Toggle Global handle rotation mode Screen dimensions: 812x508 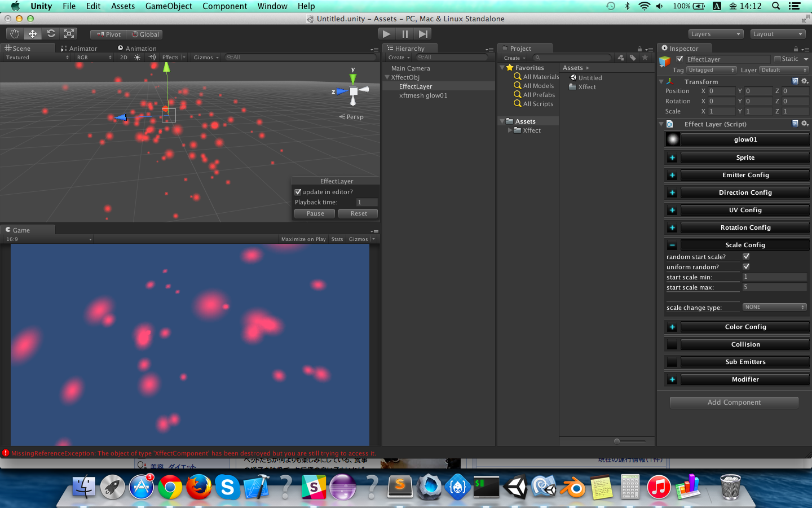(x=145, y=34)
